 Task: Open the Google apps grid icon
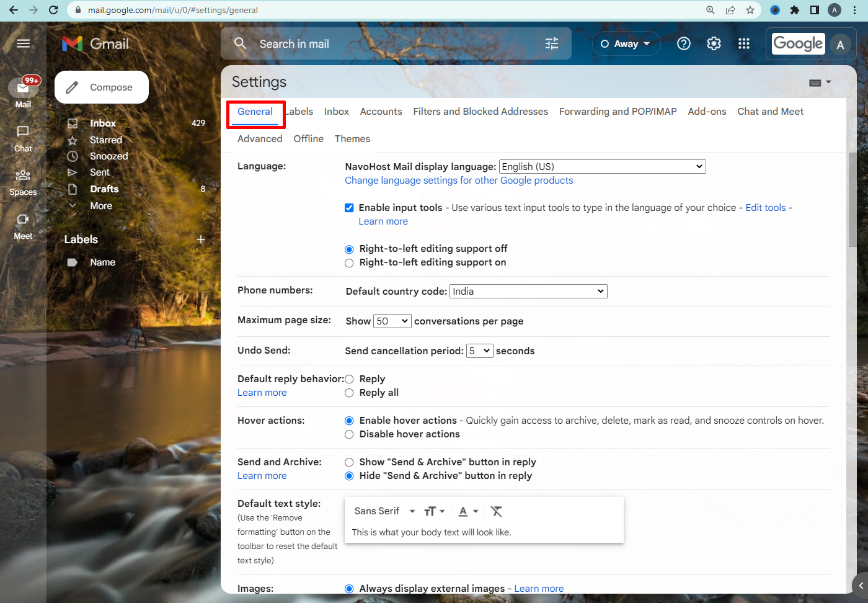click(743, 43)
